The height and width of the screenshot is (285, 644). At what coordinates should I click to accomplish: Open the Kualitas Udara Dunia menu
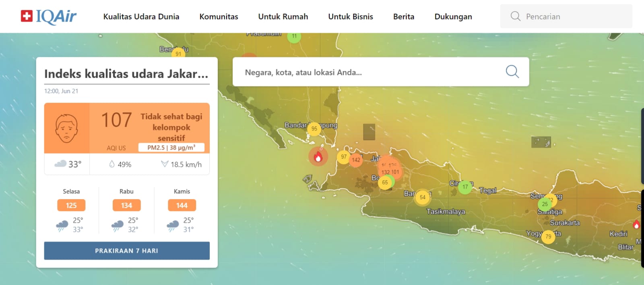click(x=141, y=17)
